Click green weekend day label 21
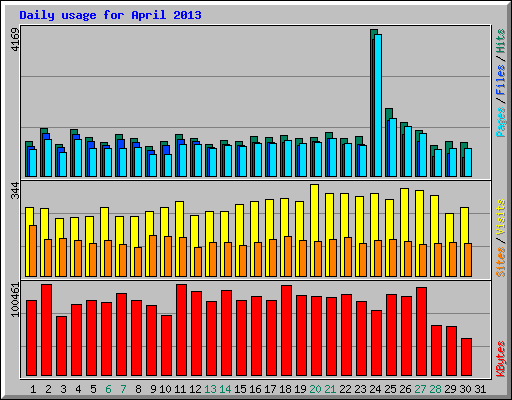Screen dimensions: 512x400 tap(330, 389)
